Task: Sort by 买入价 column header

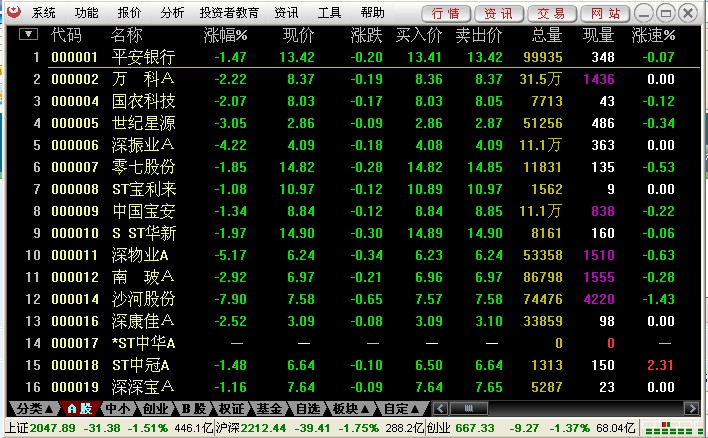Action: coord(419,35)
